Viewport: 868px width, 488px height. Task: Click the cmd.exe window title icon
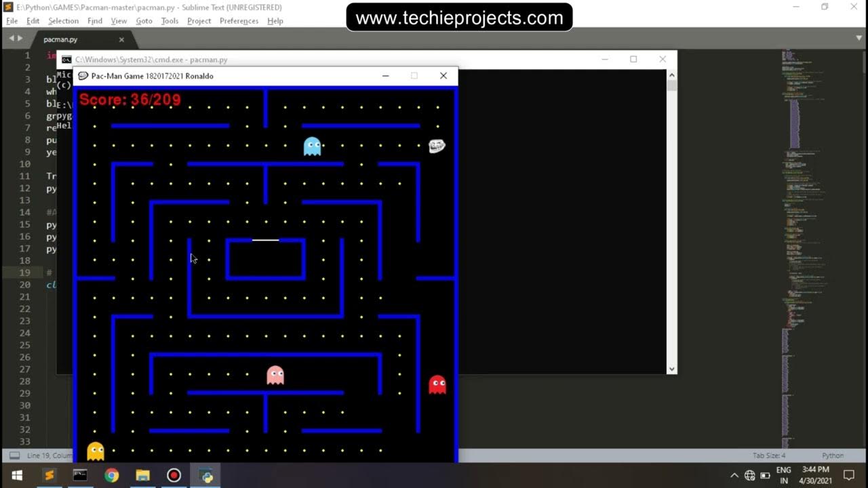(66, 60)
